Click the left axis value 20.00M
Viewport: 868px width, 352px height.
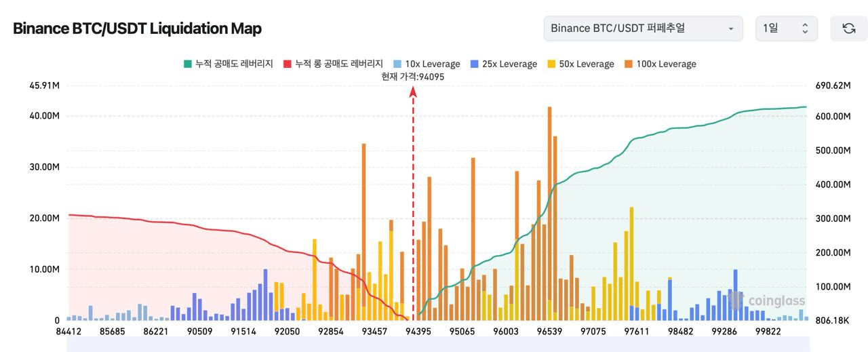(x=45, y=218)
